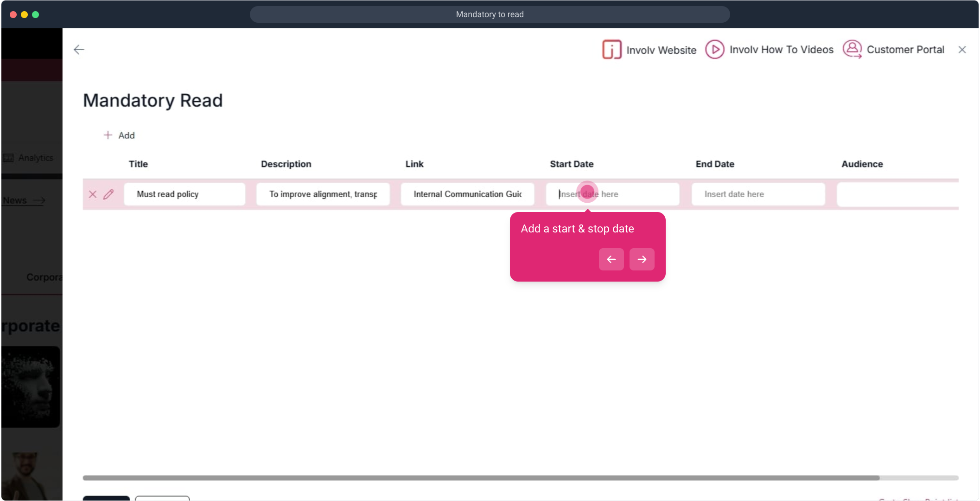This screenshot has width=980, height=501.
Task: Edit the Must read policy row with pencil
Action: (x=108, y=194)
